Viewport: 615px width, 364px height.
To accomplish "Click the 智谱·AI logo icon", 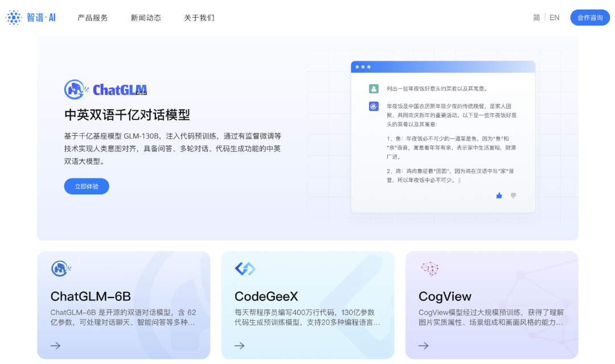I will pyautogui.click(x=14, y=18).
